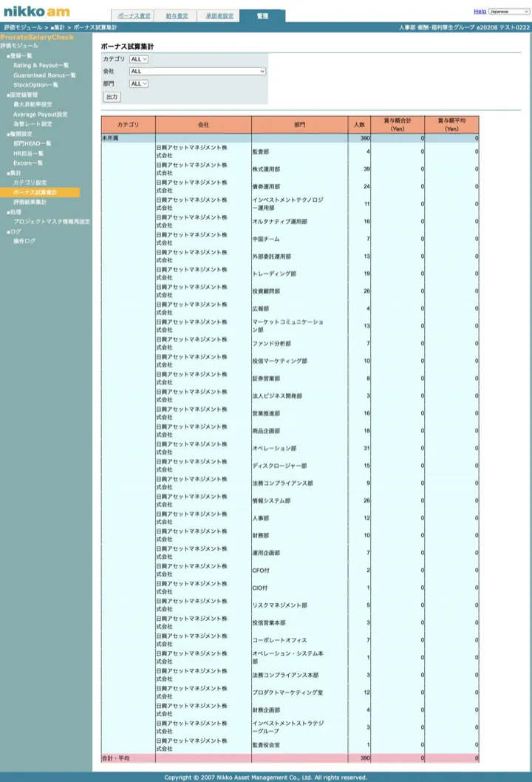Click the 合計・平均 total row label
The image size is (532, 782).
116,758
